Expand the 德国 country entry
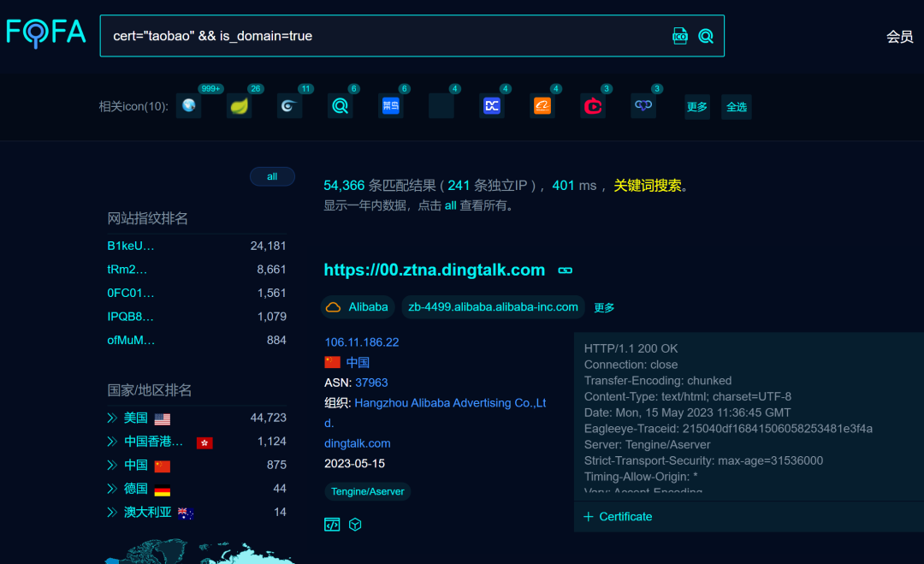924x564 pixels. [112, 489]
